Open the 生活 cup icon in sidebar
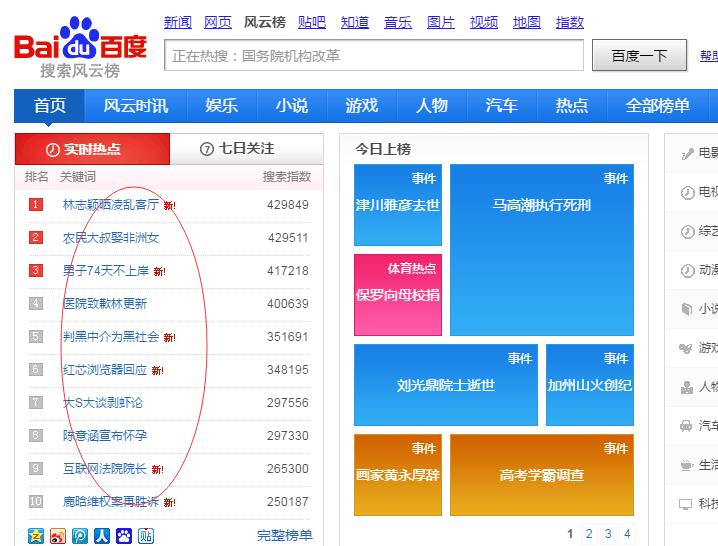Image resolution: width=718 pixels, height=546 pixels. (686, 465)
